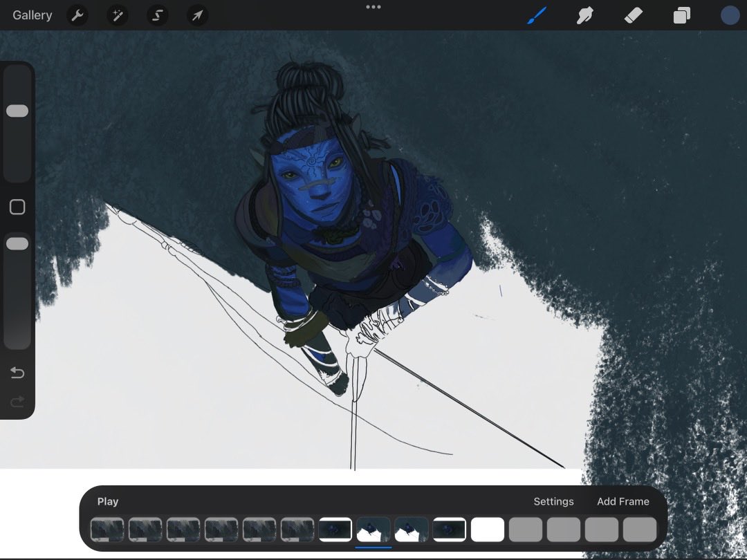
Task: Select the blank white frame thumbnail
Action: tap(488, 530)
